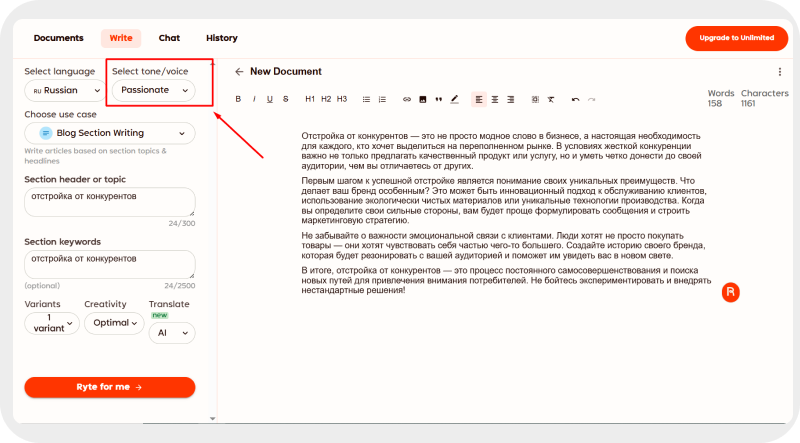Click the down scroll arrow of left panel

click(213, 419)
